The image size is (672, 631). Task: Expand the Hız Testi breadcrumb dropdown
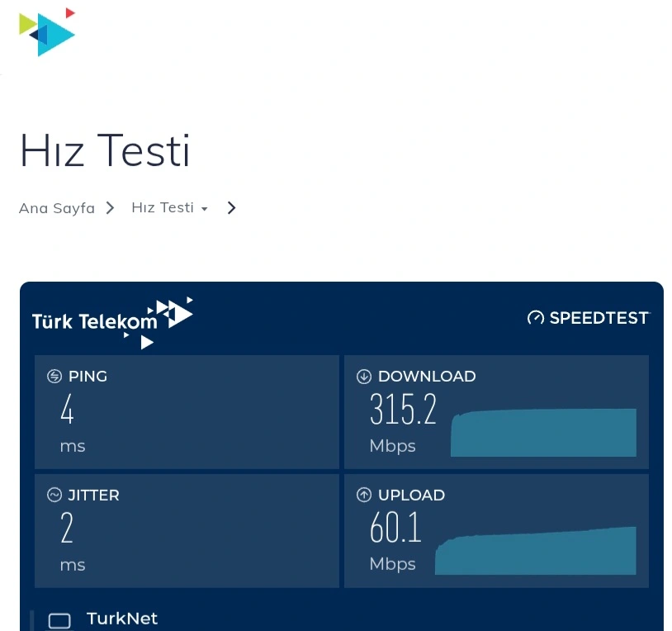click(x=170, y=208)
